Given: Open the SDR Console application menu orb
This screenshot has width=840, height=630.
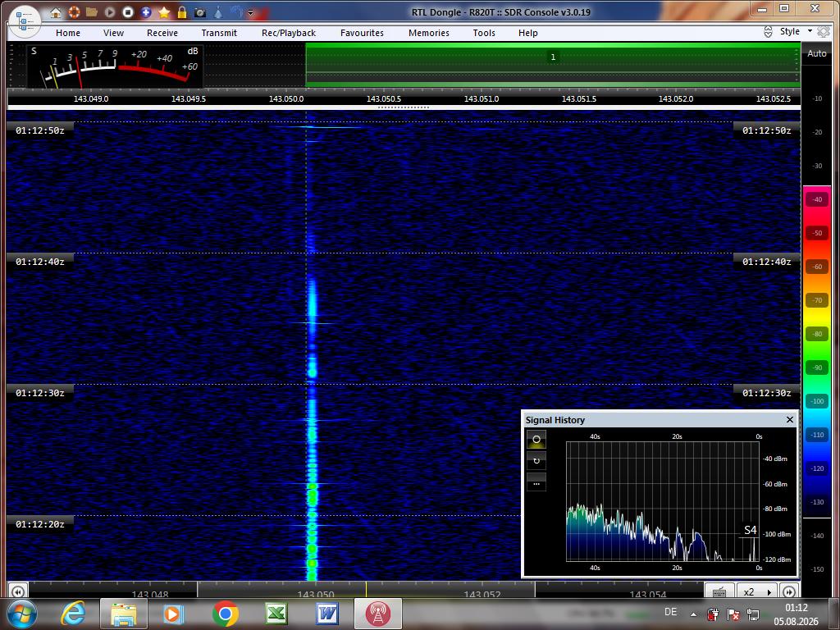Looking at the screenshot, I should (x=25, y=21).
